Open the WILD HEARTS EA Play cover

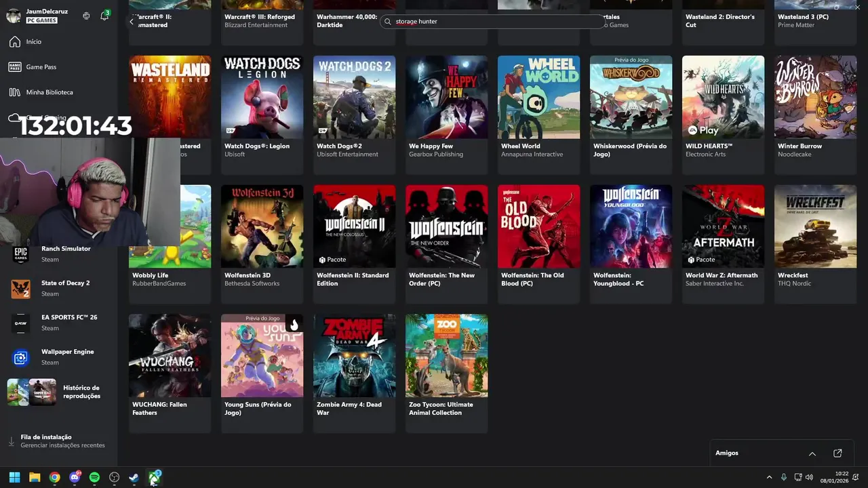coord(723,97)
